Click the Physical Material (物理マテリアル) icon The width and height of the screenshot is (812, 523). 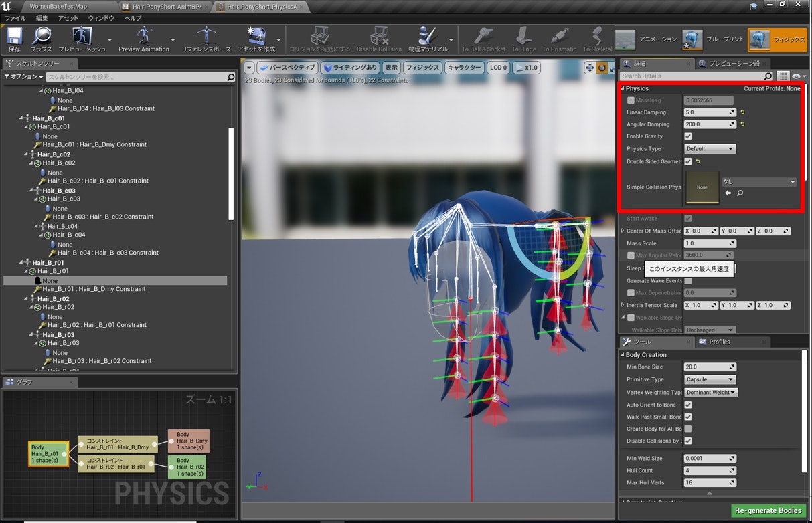coord(427,36)
